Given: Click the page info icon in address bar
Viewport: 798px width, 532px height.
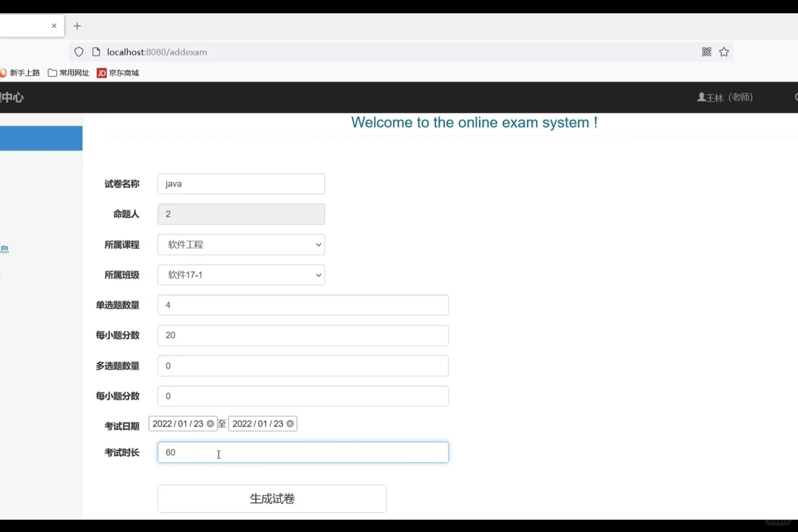Looking at the screenshot, I should pos(96,52).
